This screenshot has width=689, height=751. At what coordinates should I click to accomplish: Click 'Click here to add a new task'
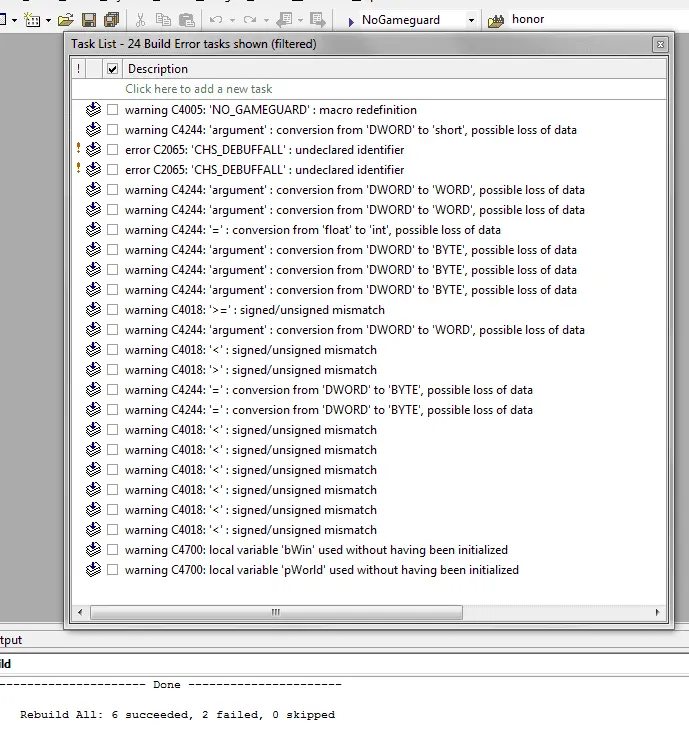pyautogui.click(x=199, y=89)
